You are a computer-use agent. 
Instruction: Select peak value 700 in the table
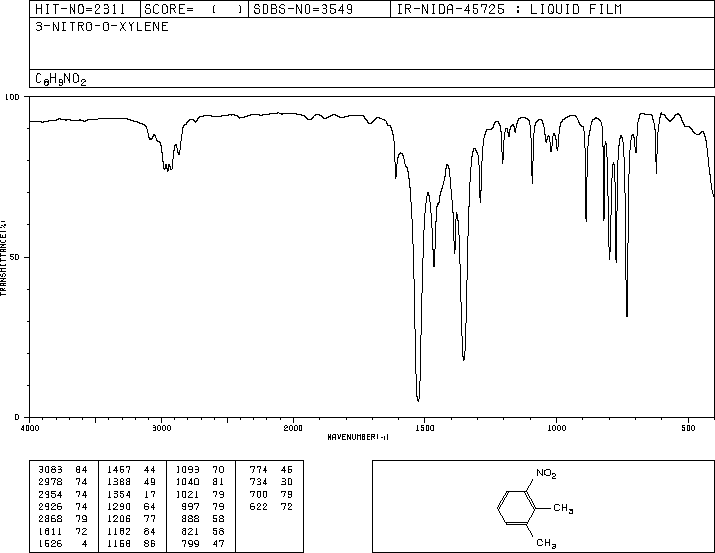pos(259,494)
